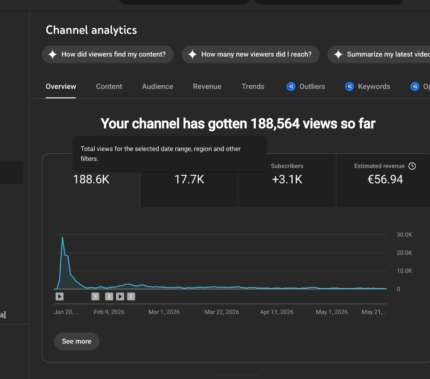
Task: Select the 17.7K metric card
Action: coord(189,180)
